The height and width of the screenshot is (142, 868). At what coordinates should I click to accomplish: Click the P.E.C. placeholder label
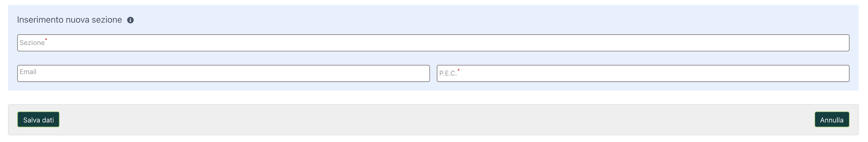point(448,73)
